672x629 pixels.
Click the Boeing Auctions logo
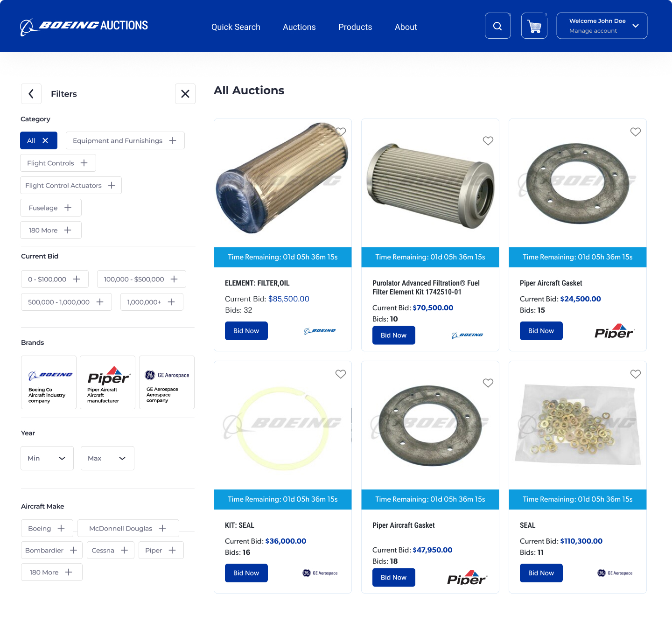(84, 27)
